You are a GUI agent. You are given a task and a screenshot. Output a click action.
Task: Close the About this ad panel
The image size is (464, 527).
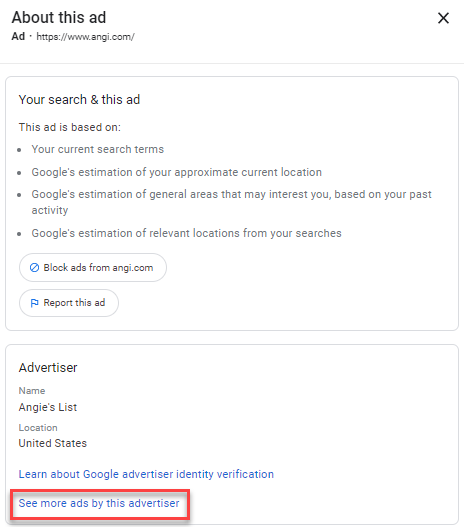pos(443,18)
